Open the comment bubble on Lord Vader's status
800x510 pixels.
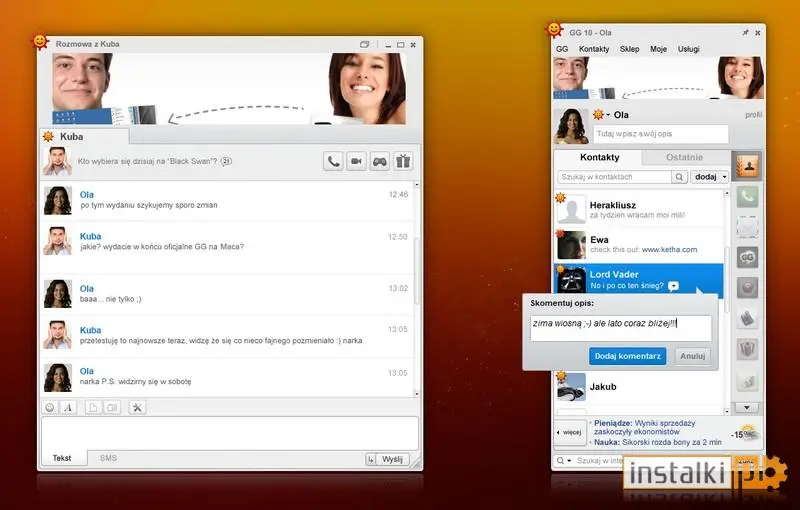pos(673,286)
